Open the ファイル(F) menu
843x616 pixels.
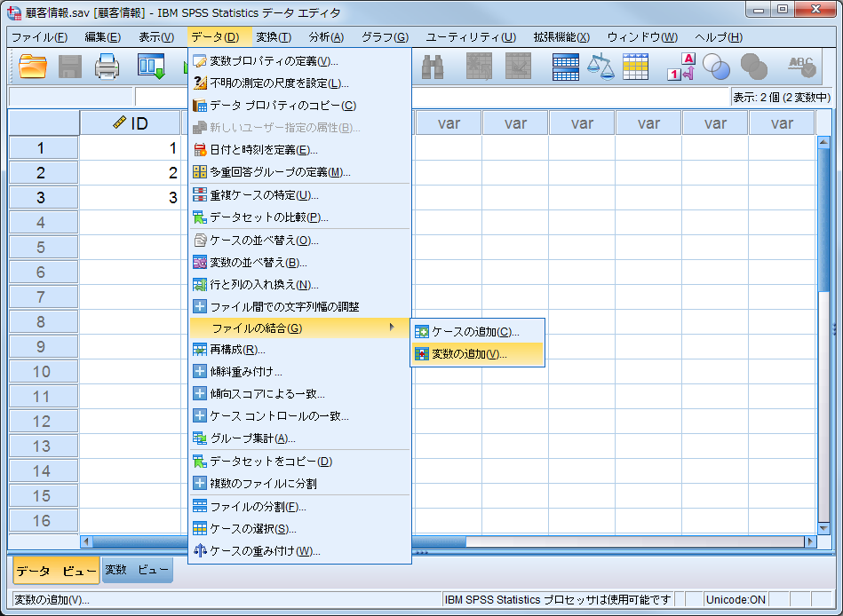pos(40,37)
